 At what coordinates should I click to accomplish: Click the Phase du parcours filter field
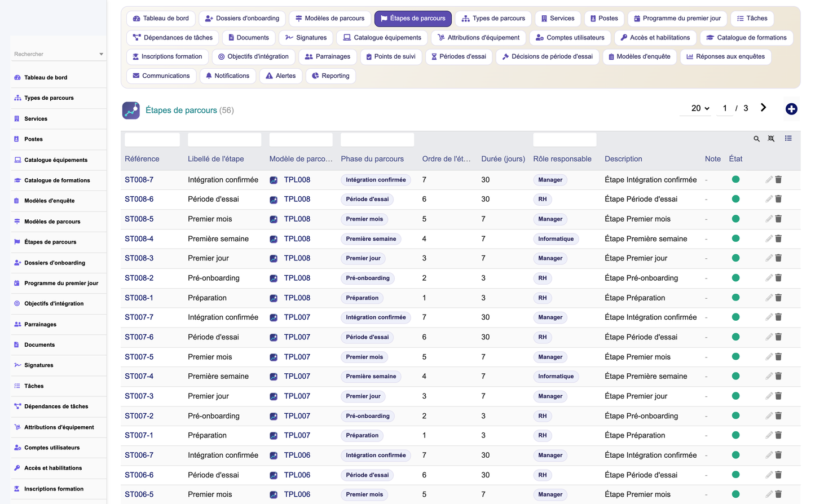point(377,139)
